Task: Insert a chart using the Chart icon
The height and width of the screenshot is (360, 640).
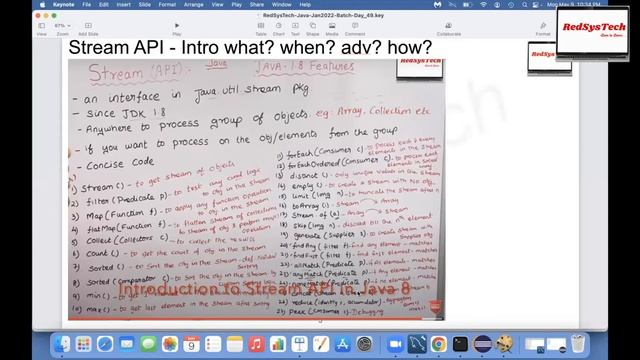Action: 278,29
